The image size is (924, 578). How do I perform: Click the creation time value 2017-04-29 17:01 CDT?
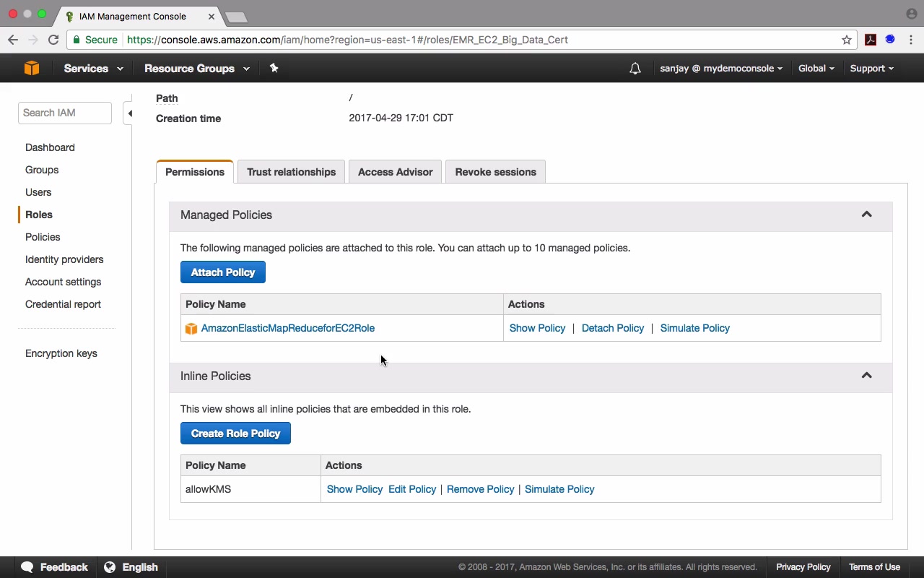click(x=401, y=118)
